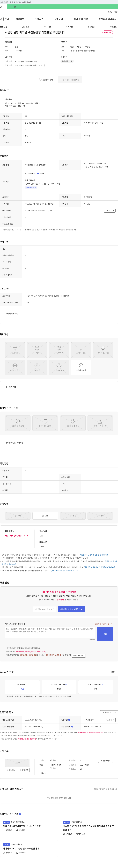Click the blue 전송 button
The height and width of the screenshot is (868, 118).
tap(105, 634)
